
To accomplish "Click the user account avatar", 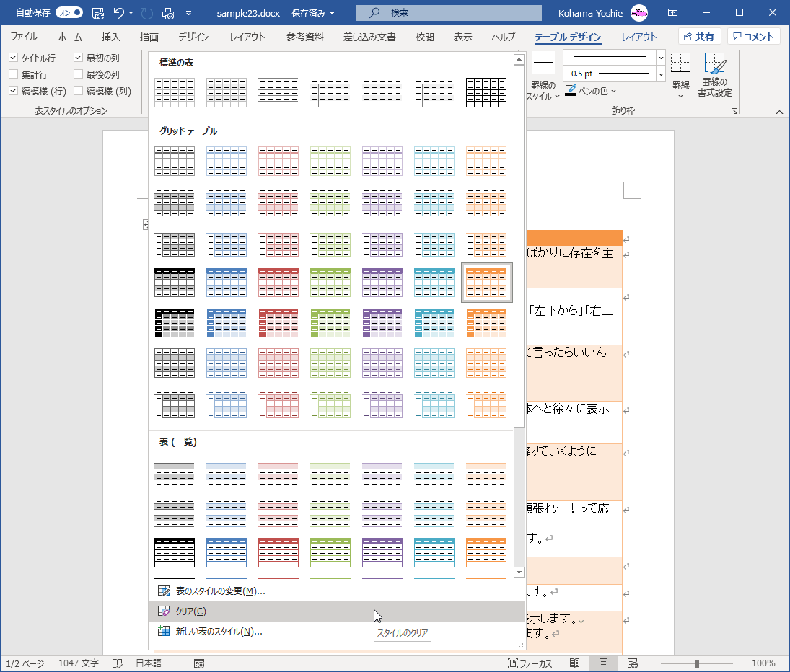I will click(638, 13).
